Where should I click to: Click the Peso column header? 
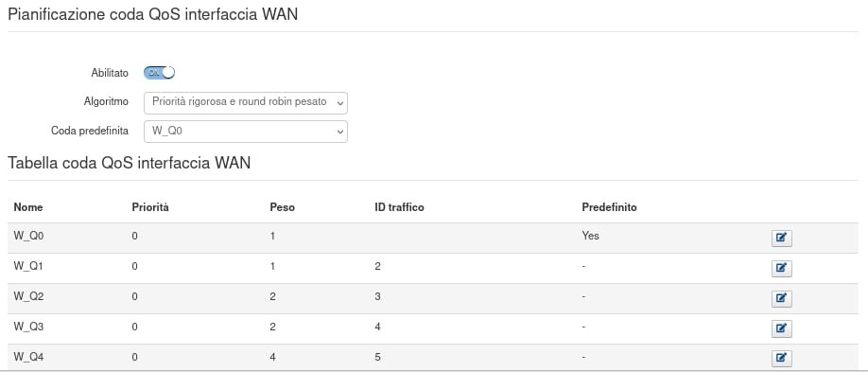(283, 207)
